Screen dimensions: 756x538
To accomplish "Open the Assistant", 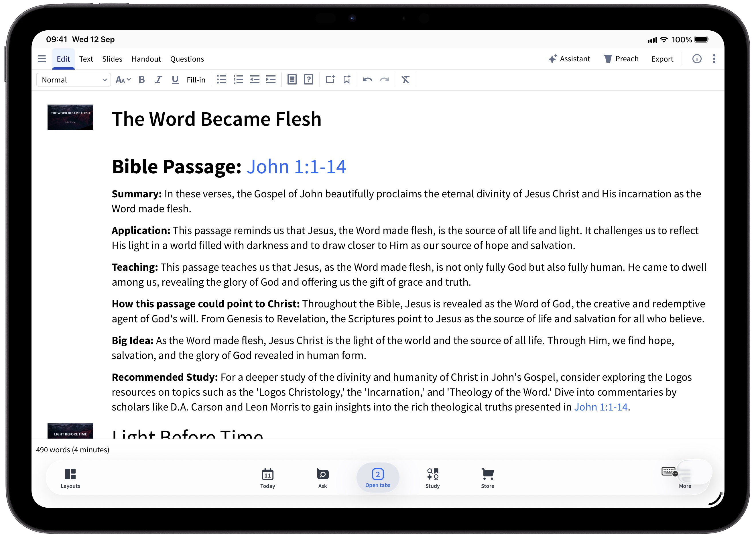I will coord(569,59).
